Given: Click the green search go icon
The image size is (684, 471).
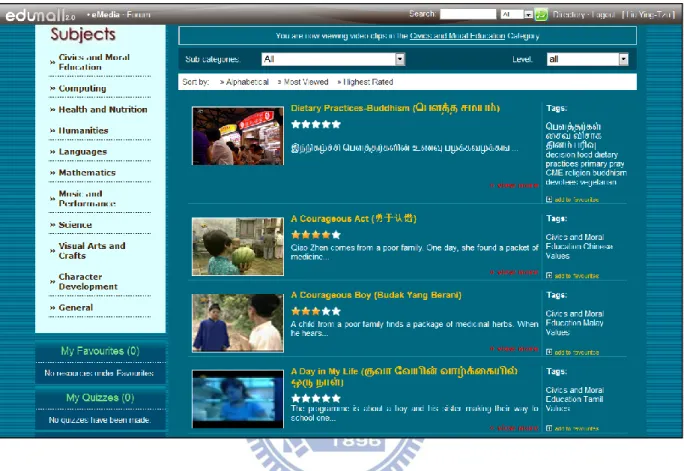Looking at the screenshot, I should pyautogui.click(x=541, y=14).
